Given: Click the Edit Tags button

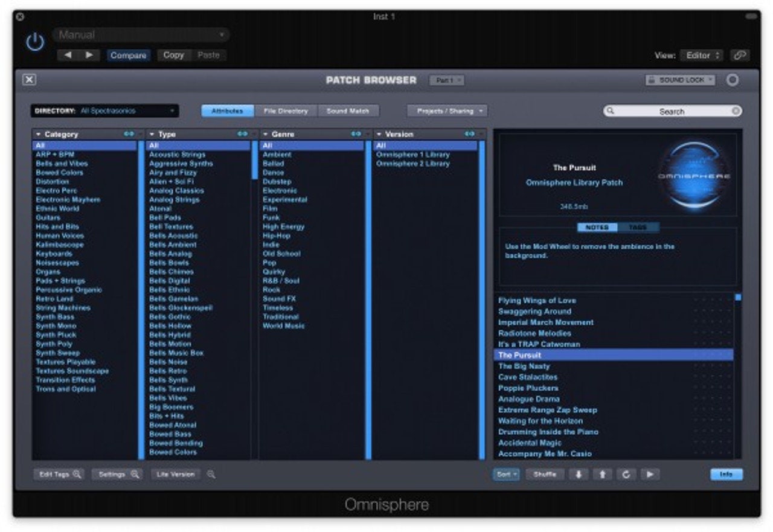Looking at the screenshot, I should (x=59, y=475).
